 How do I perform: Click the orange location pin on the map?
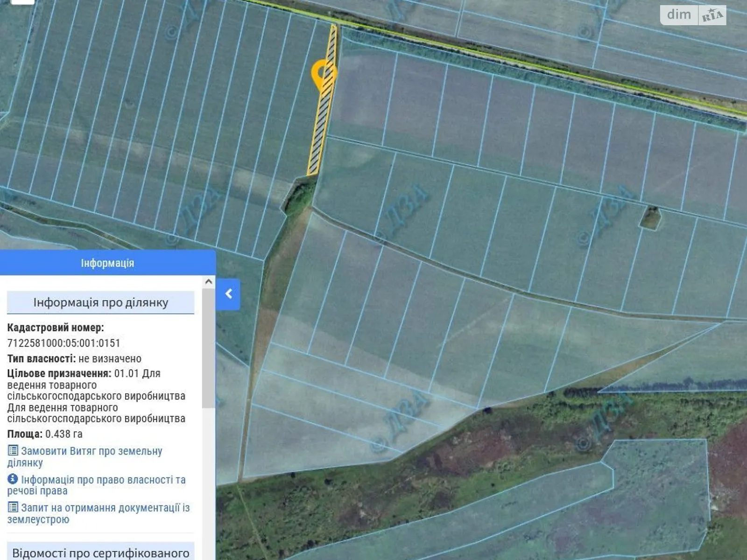(x=323, y=74)
